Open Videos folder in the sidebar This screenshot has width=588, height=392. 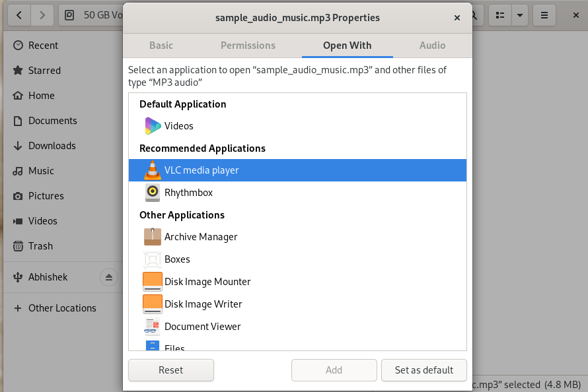(x=63, y=221)
